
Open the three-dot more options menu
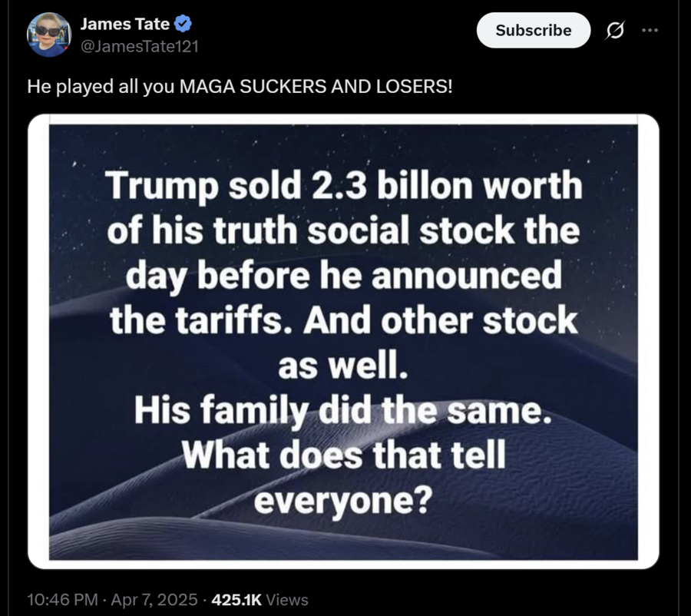650,30
